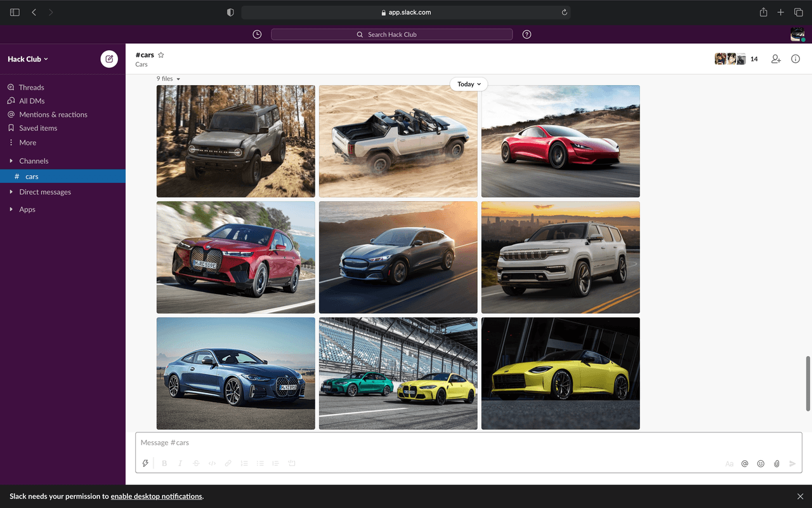812x508 pixels.
Task: Start an ordered list in composer
Action: (244, 464)
